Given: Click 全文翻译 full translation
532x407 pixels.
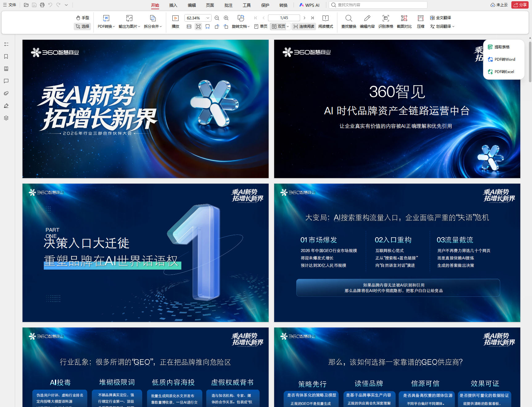Looking at the screenshot, I should pos(441,18).
